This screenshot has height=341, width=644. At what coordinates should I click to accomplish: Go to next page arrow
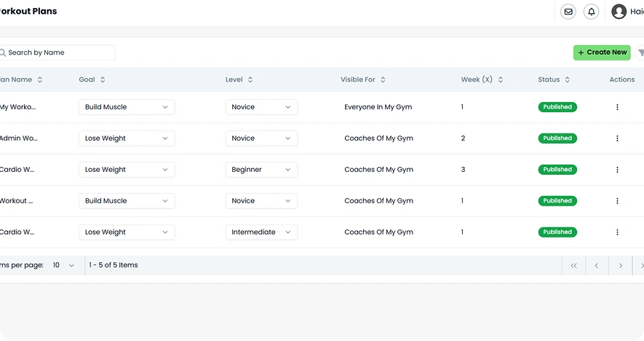[621, 266]
